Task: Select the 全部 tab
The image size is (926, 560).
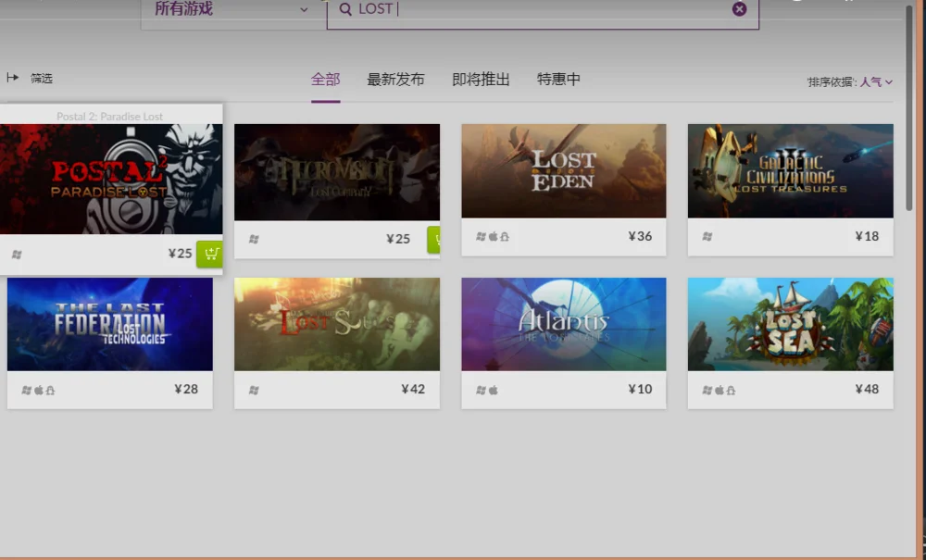Action: coord(325,80)
